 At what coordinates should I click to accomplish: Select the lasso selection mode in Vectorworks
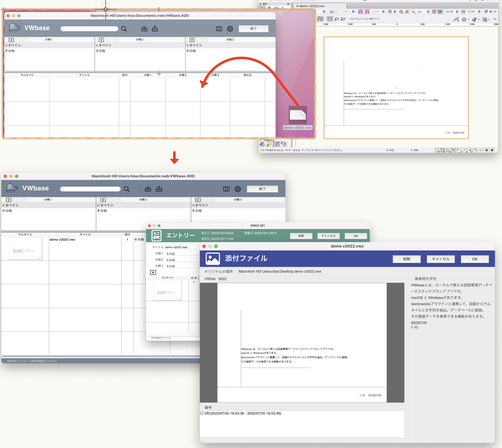point(337,19)
